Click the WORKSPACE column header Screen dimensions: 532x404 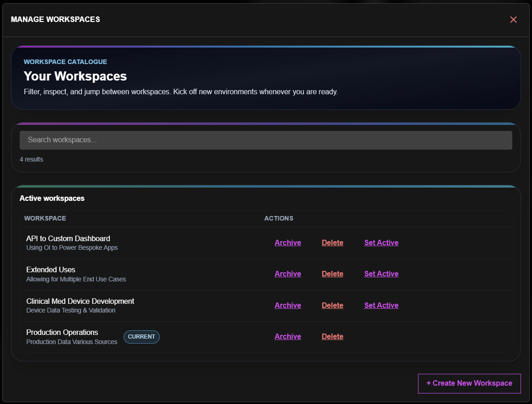(45, 218)
